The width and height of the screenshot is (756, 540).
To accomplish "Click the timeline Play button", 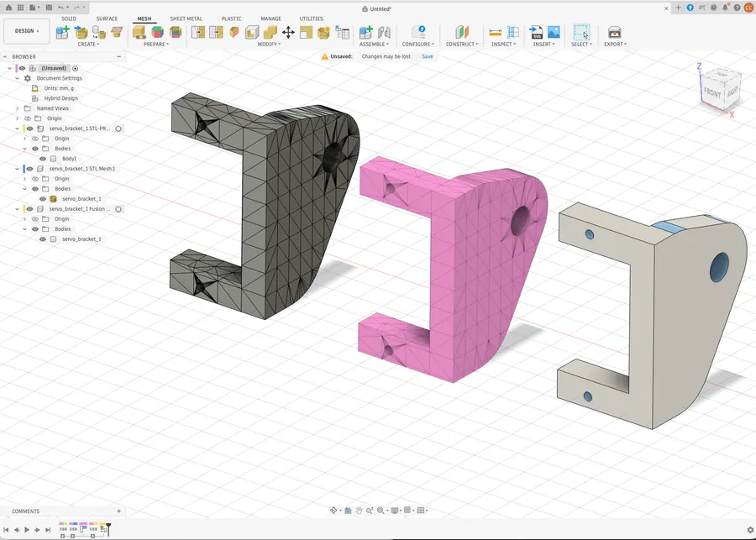I will tap(27, 529).
